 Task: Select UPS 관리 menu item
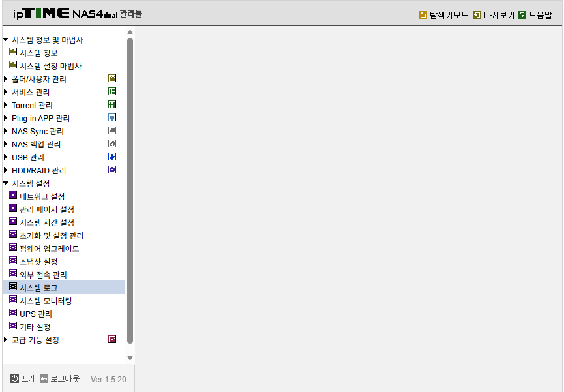click(x=36, y=314)
